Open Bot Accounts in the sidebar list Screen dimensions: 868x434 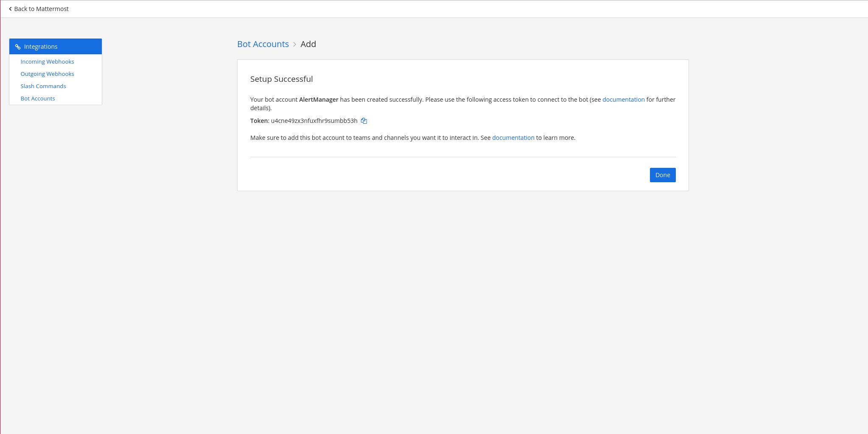(38, 98)
